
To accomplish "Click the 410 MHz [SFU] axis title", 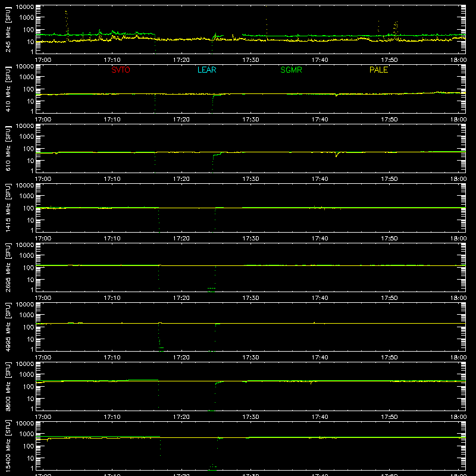I will click(8, 89).
